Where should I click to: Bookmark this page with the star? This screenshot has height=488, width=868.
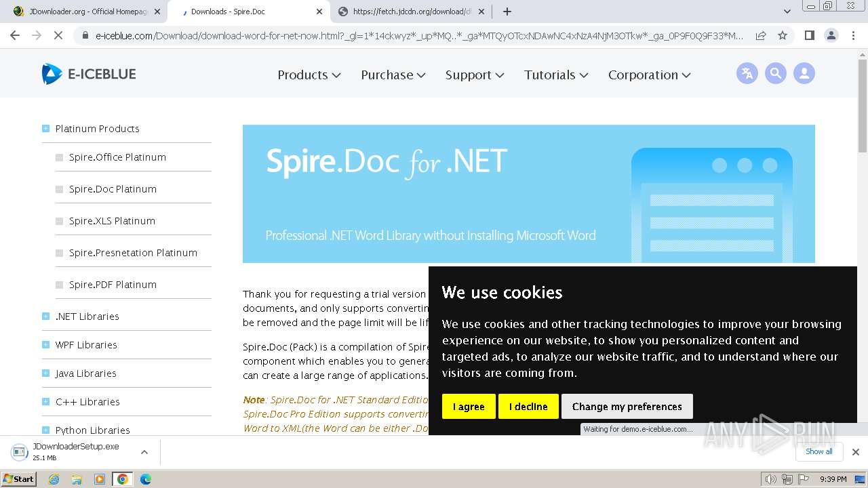(783, 35)
